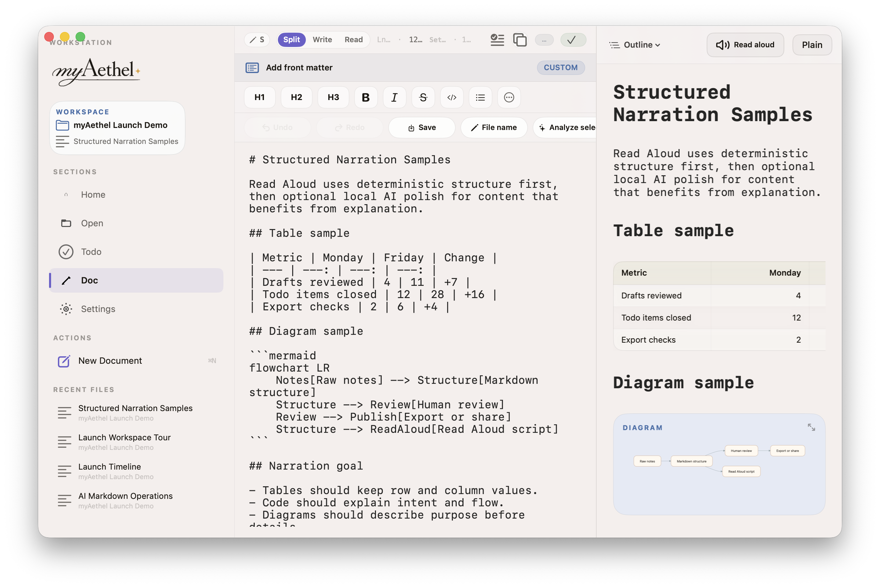
Task: Open the Open folder section
Action: 136,223
